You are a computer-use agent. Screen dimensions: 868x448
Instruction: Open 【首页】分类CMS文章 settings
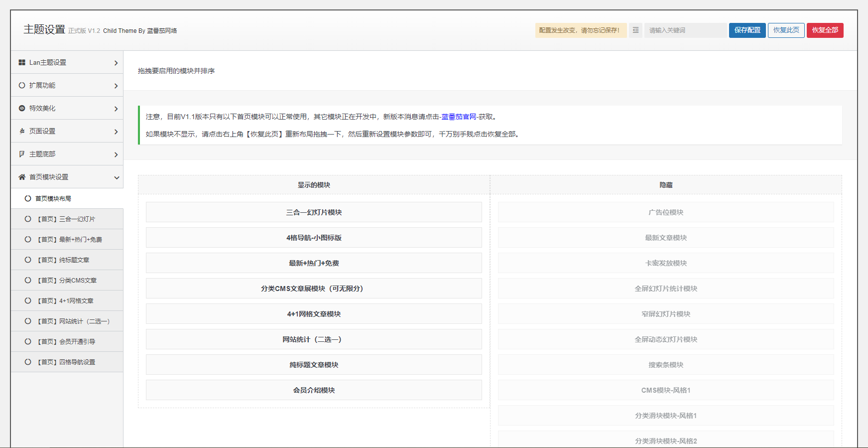pos(67,280)
